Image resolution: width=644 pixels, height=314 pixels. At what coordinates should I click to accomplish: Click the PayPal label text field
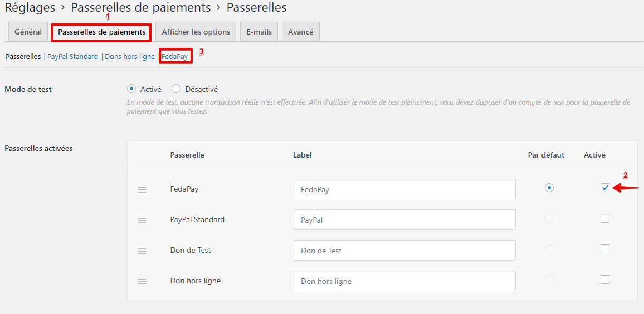pyautogui.click(x=404, y=220)
